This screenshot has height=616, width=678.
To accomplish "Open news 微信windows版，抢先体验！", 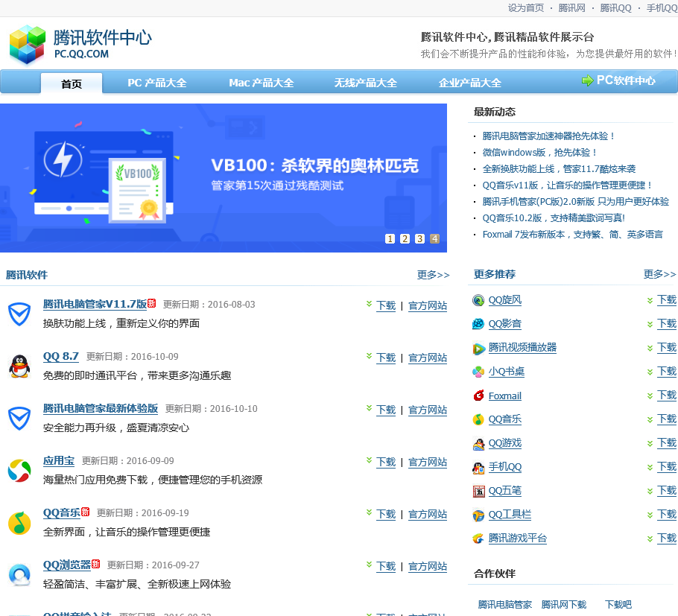I will pos(539,153).
